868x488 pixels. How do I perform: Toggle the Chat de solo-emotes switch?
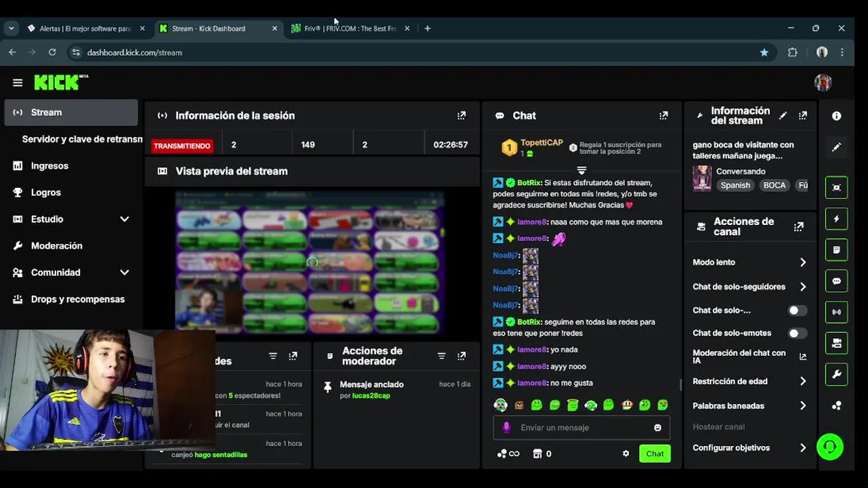coord(798,333)
